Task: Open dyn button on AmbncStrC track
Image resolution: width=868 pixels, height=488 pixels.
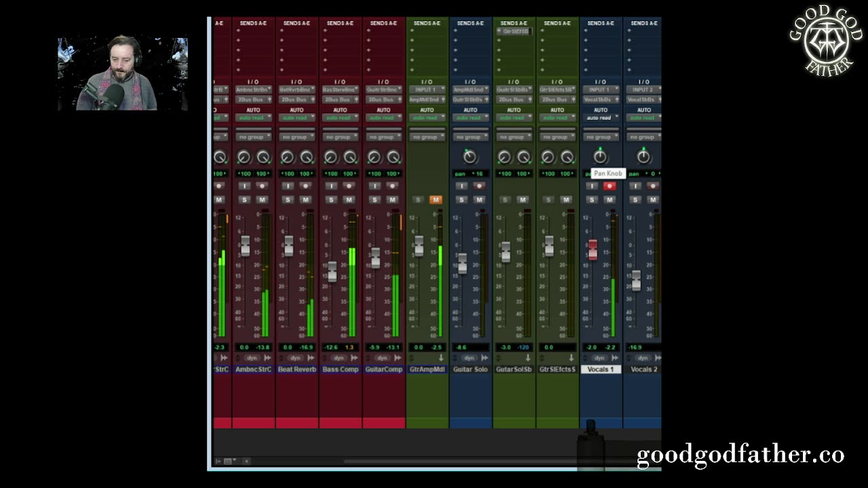Action: tap(252, 358)
